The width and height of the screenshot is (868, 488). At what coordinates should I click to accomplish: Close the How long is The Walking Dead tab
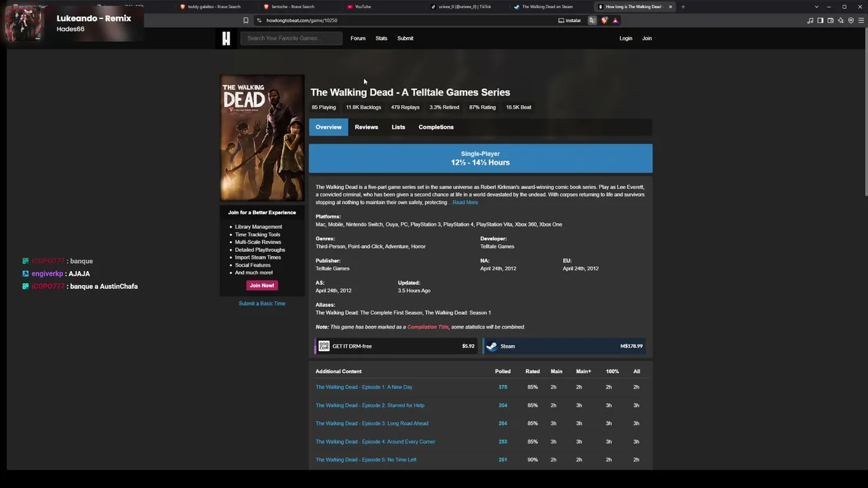(671, 7)
